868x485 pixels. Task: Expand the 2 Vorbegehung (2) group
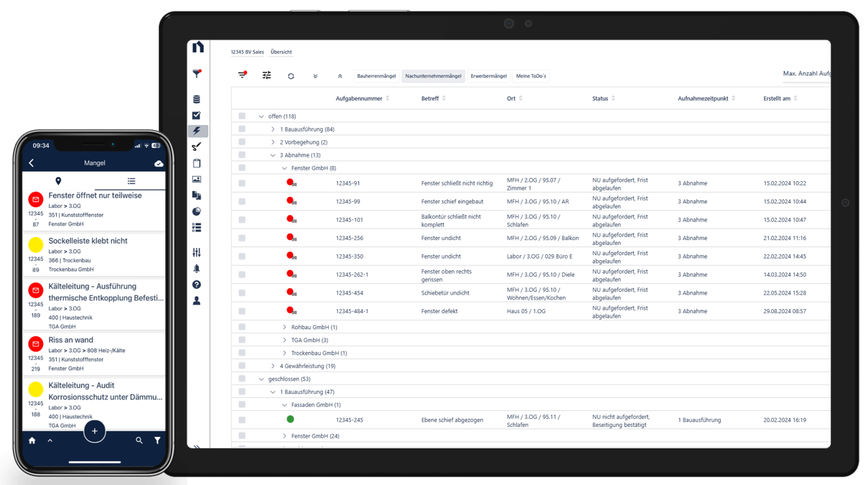pos(273,142)
